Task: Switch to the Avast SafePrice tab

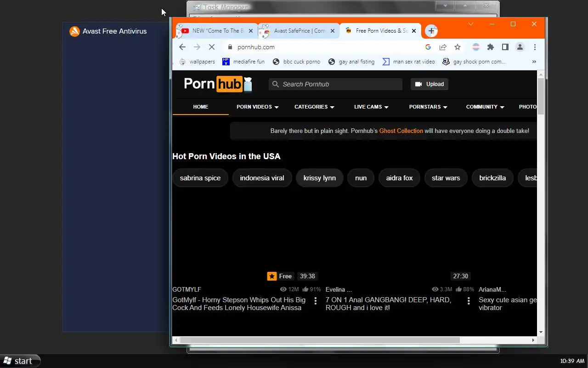Action: (x=298, y=31)
